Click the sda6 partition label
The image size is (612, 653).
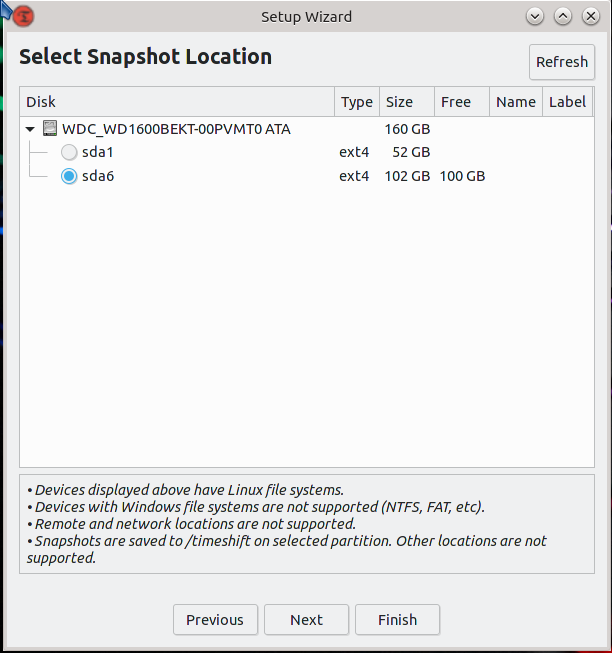pos(98,176)
